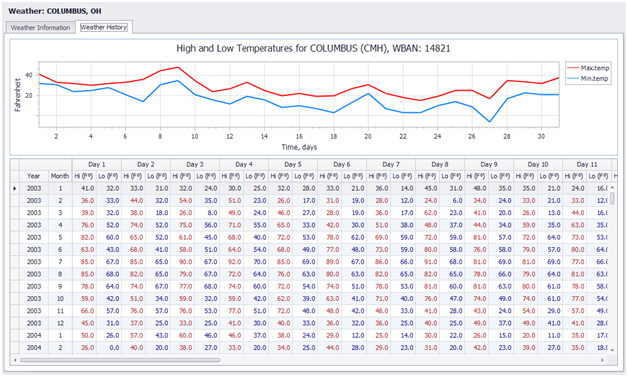Switch to the Weather Information tab
This screenshot has width=628, height=377.
point(40,28)
